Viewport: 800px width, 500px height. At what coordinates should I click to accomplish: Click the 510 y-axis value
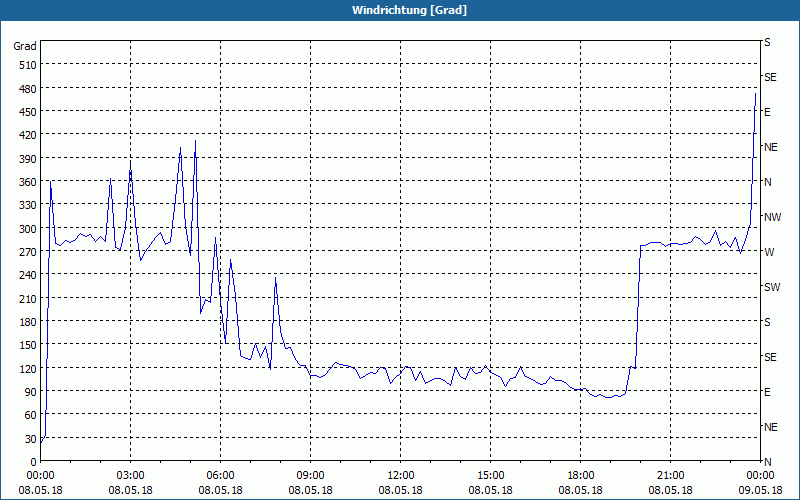click(x=28, y=65)
